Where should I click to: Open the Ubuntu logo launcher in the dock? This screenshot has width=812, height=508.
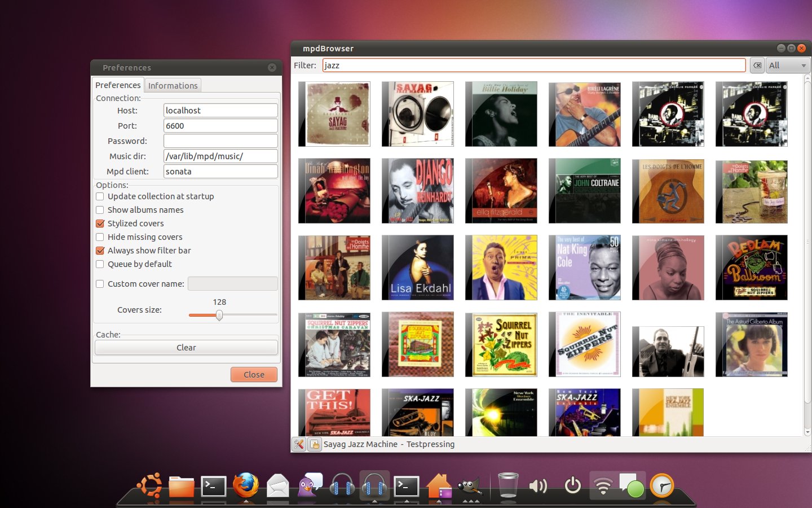150,485
